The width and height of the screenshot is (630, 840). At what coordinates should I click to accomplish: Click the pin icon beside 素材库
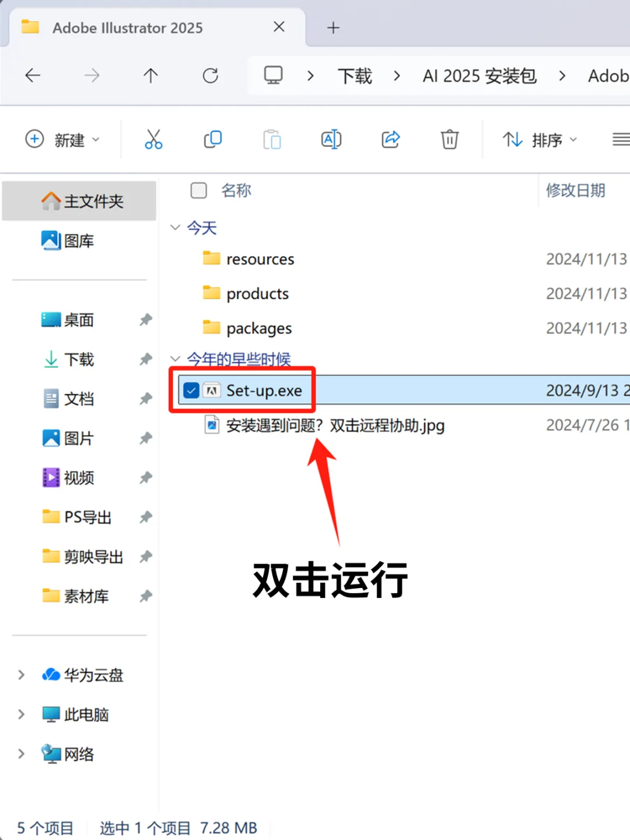[x=146, y=596]
